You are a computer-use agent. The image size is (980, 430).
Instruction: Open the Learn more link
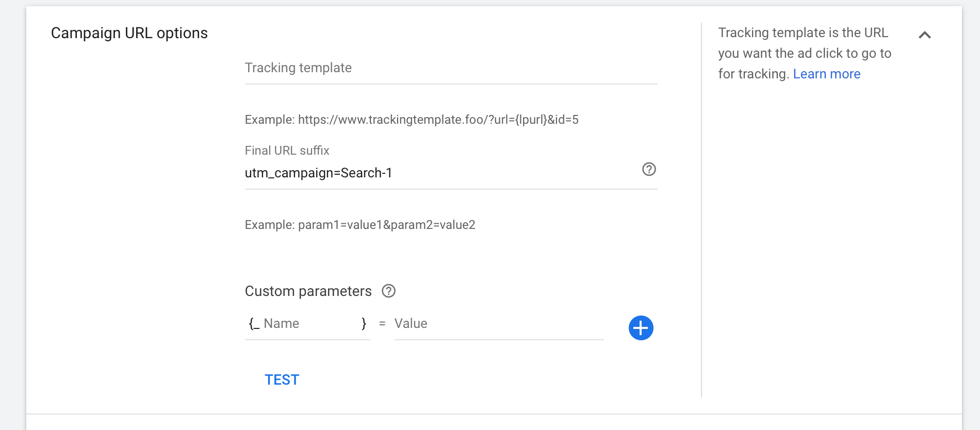coord(826,74)
